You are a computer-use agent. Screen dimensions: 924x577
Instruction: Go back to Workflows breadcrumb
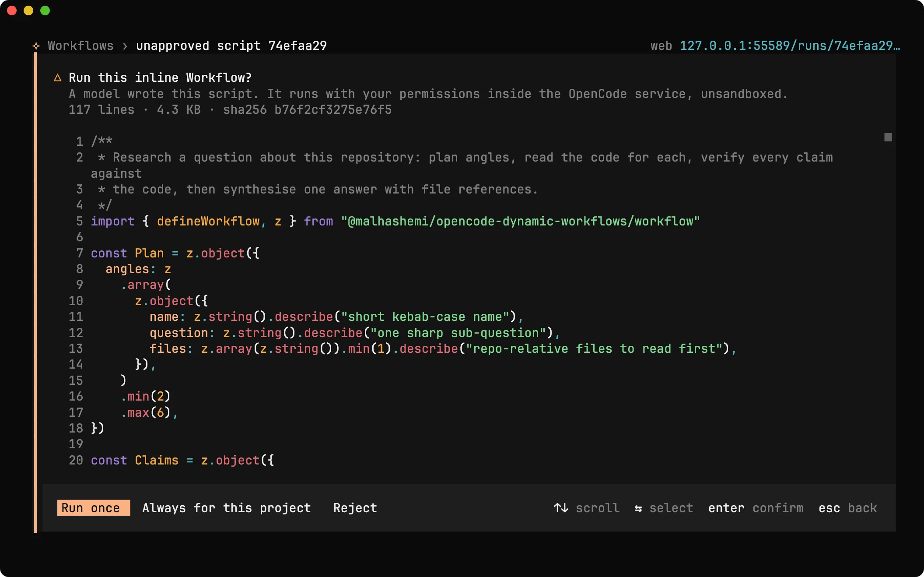click(x=80, y=46)
